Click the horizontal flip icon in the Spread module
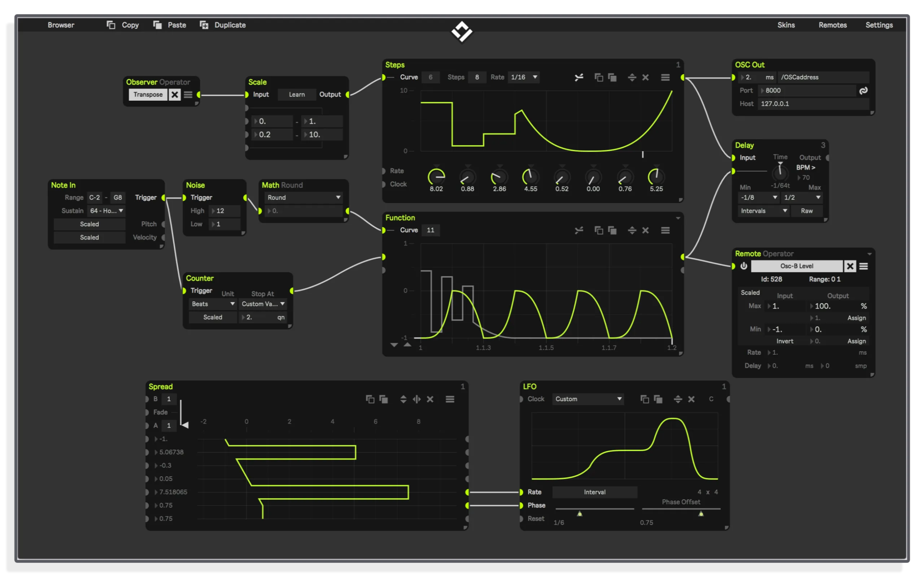Screen dimensions: 924x577 (x=417, y=399)
